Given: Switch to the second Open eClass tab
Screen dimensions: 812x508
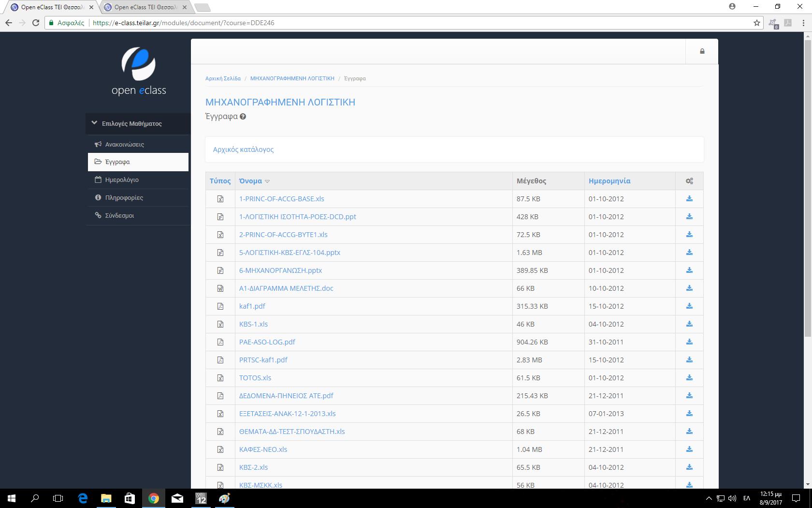Looking at the screenshot, I should (145, 7).
